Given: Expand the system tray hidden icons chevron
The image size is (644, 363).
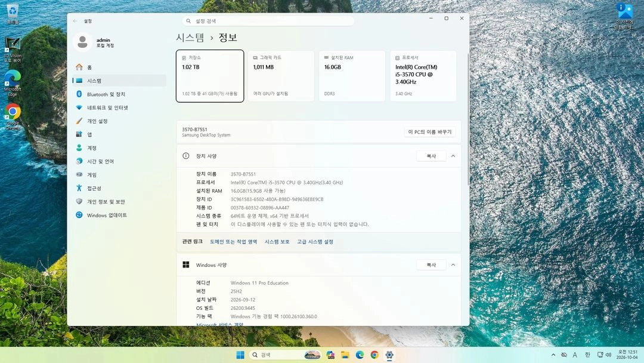Looking at the screenshot, I should (553, 355).
